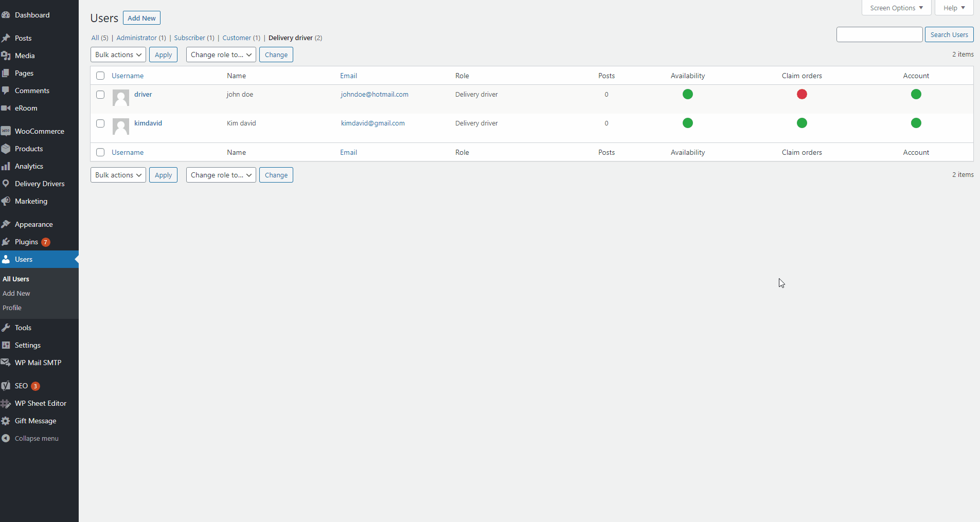Click the Media library icon
The image size is (980, 522).
click(x=6, y=56)
